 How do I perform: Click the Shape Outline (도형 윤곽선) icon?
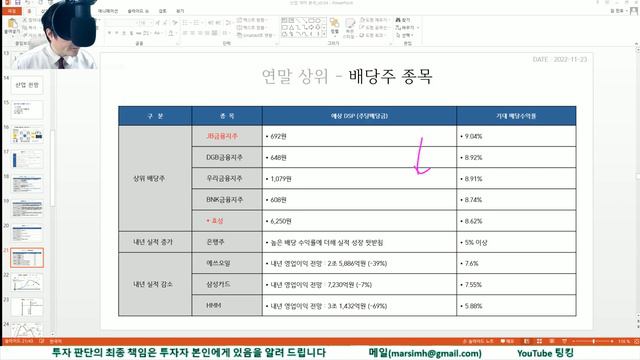pyautogui.click(x=363, y=27)
